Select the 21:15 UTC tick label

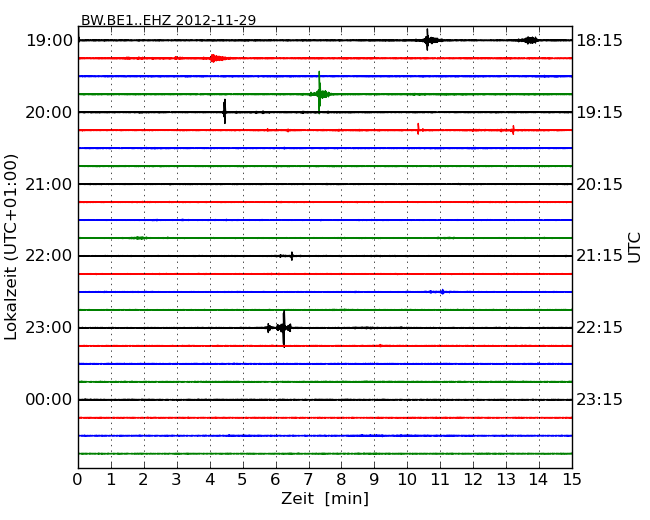pos(599,256)
